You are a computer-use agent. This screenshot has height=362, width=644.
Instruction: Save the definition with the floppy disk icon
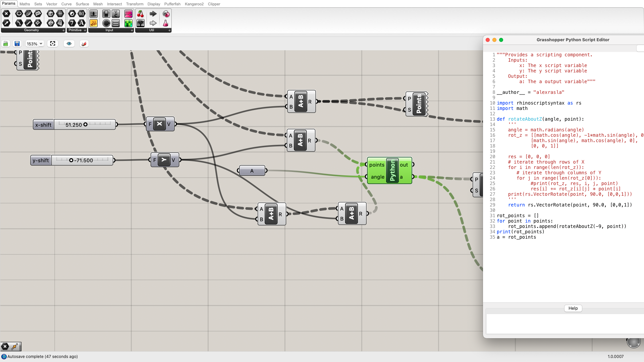(17, 44)
